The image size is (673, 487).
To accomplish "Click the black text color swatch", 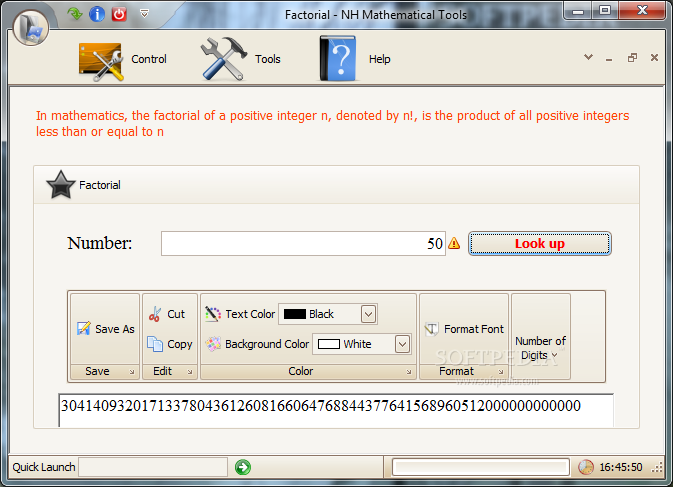I will pyautogui.click(x=295, y=314).
